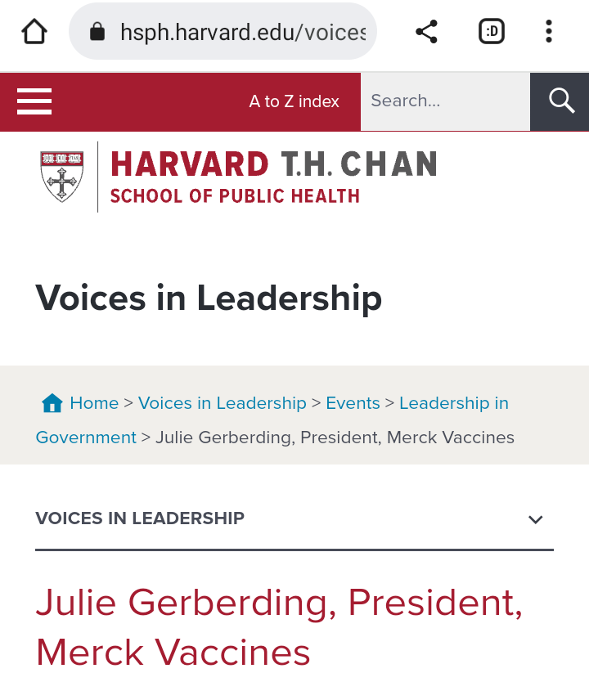Viewport: 589px width, 700px height.
Task: Click the VOICES IN LEADERSHIP section menu label
Action: pyautogui.click(x=140, y=518)
